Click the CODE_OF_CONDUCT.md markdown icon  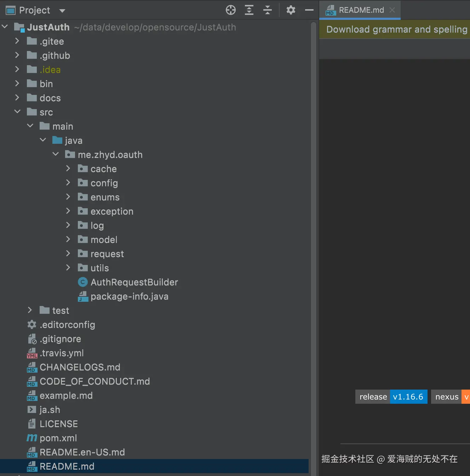point(32,381)
